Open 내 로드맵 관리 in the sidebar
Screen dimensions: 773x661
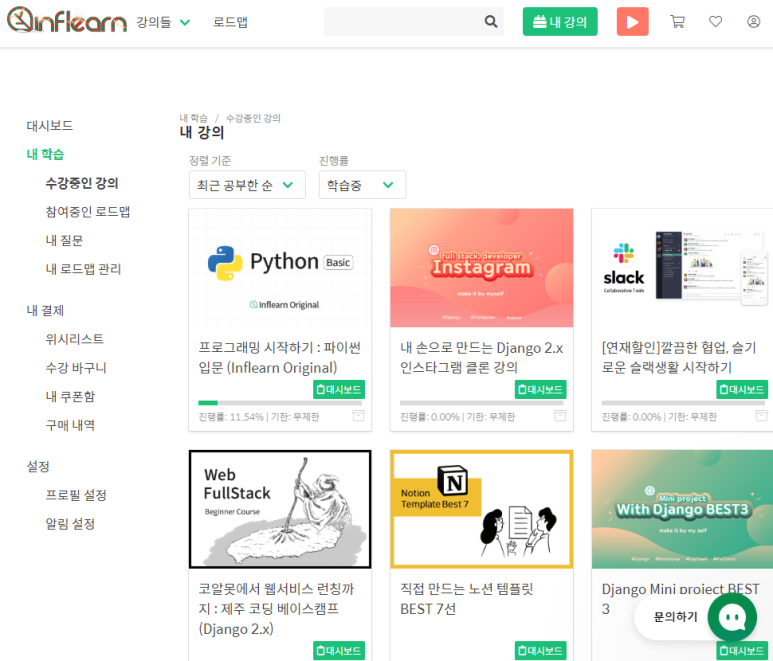pyautogui.click(x=83, y=269)
